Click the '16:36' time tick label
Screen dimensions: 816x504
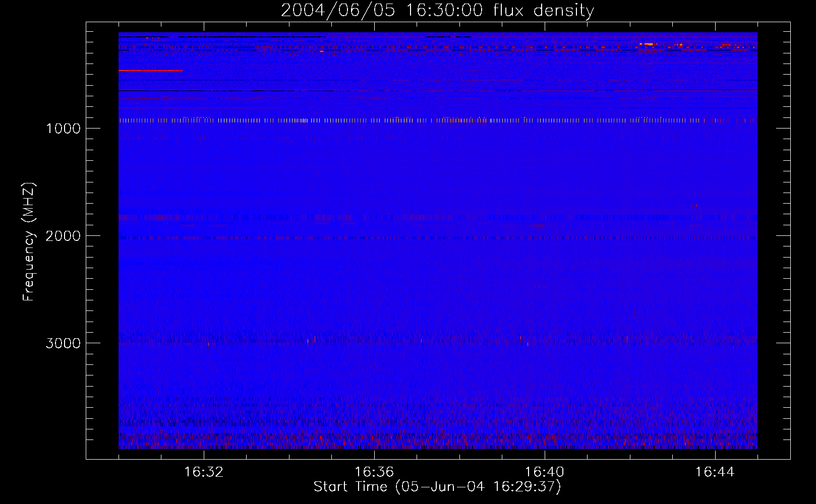coord(374,472)
